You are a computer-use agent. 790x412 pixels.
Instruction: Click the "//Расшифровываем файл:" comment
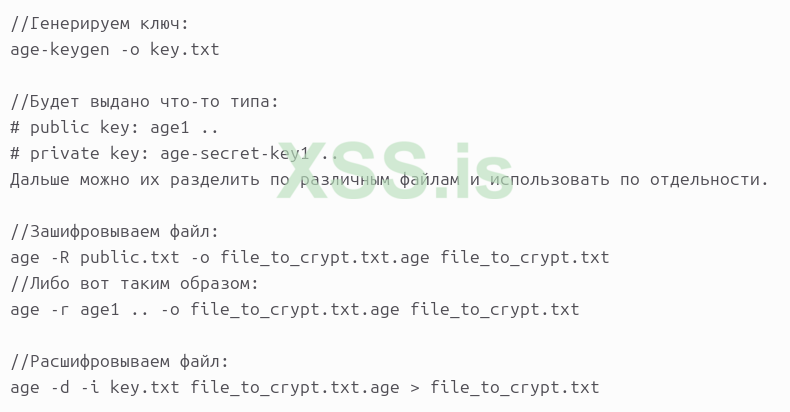(x=119, y=361)
